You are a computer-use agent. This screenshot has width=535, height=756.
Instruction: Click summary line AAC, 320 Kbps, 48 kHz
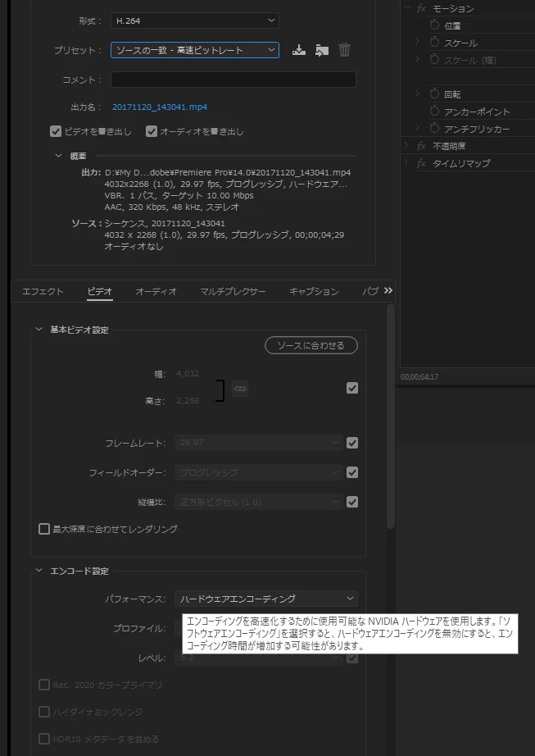pyautogui.click(x=171, y=207)
